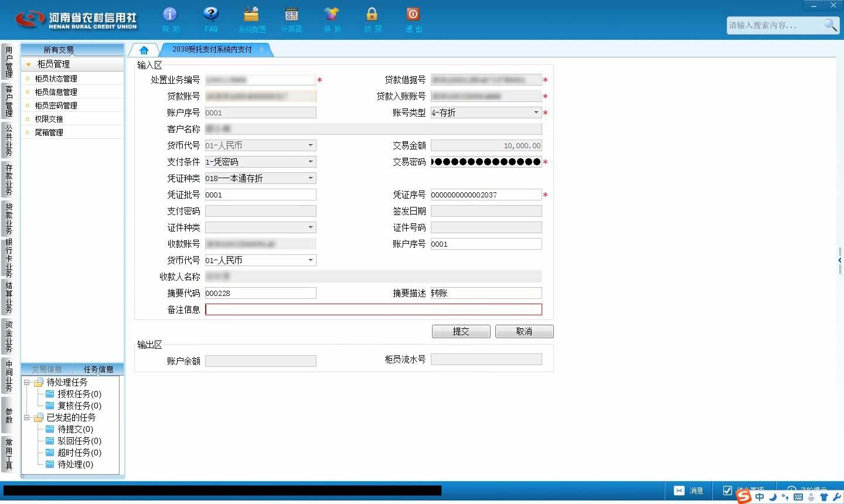Select 待提交(0) in task tree
This screenshot has height=504, width=844.
pos(75,429)
